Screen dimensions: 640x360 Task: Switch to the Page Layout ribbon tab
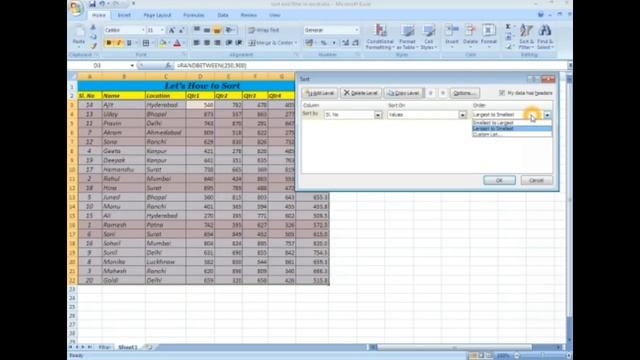coord(157,15)
